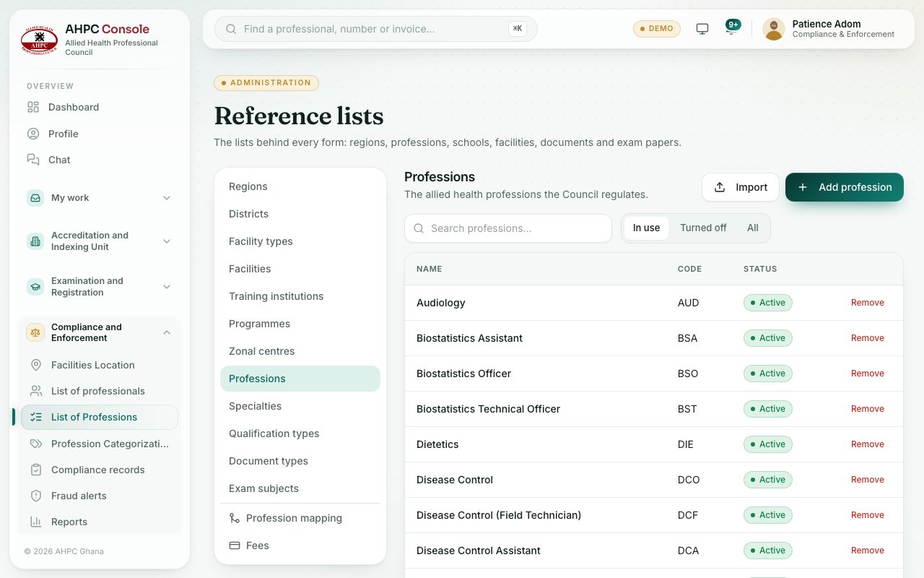
Task: Click the global Find a professional search box
Action: point(376,29)
